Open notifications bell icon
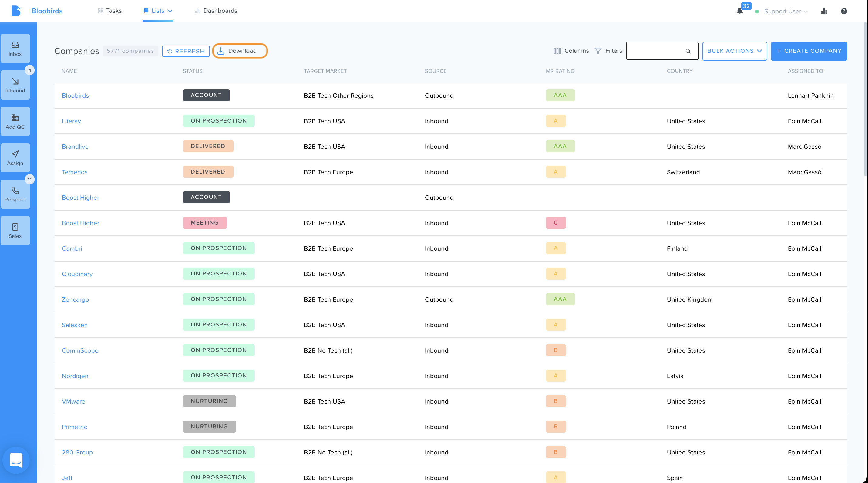Viewport: 868px width, 483px height. tap(739, 11)
